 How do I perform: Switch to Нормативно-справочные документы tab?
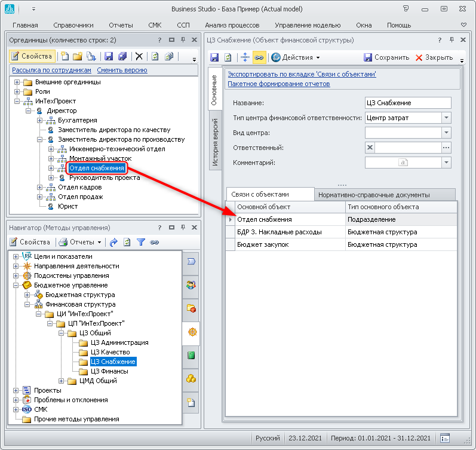tap(373, 194)
